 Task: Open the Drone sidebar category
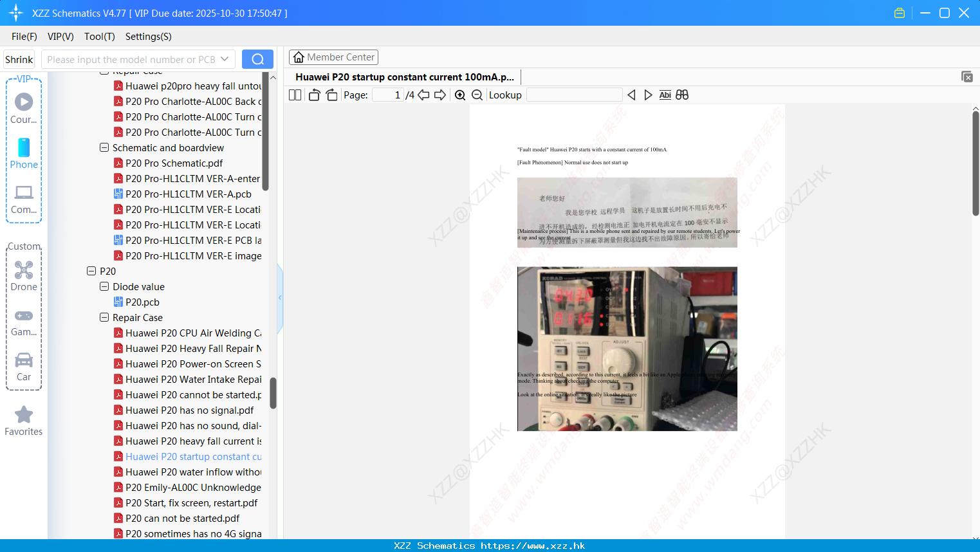click(24, 276)
